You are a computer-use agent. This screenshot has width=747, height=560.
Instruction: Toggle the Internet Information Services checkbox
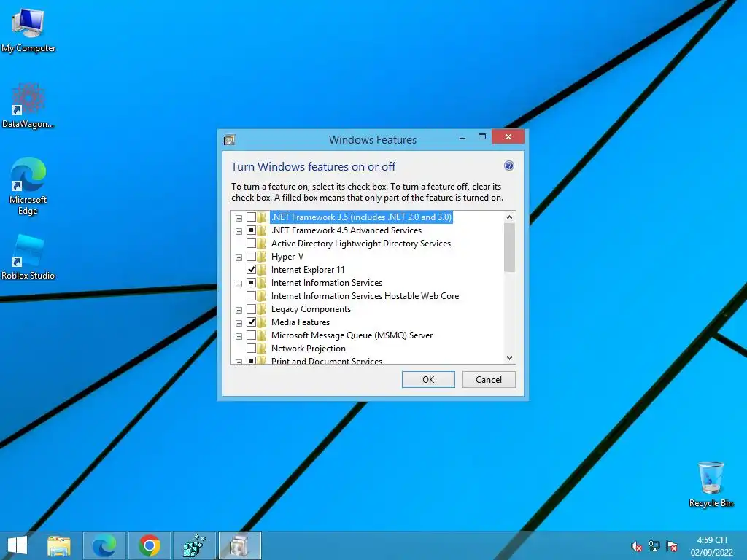(251, 283)
